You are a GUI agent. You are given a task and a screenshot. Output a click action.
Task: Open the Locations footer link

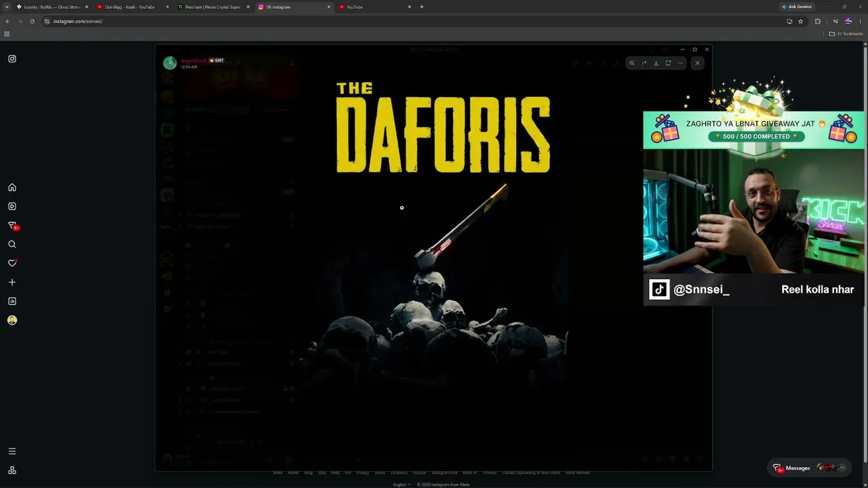(x=399, y=472)
